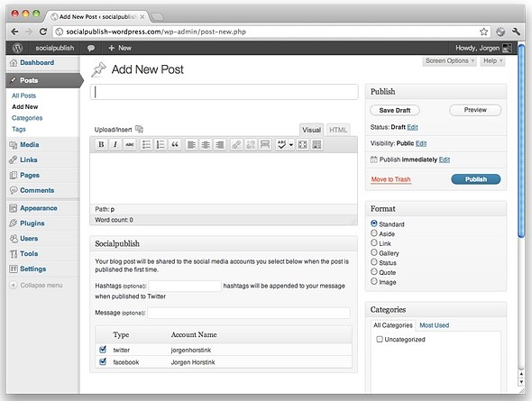This screenshot has height=401, width=532.
Task: Click the Save Draft button
Action: [x=395, y=110]
